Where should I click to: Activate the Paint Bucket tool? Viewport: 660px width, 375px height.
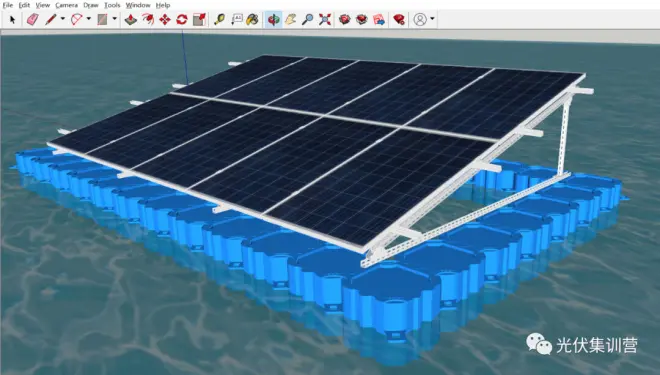(252, 19)
